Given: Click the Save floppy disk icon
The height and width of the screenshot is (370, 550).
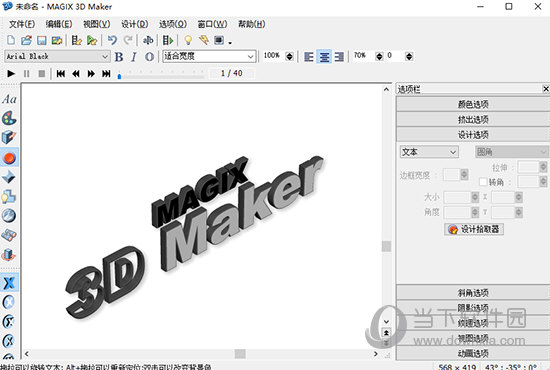Looking at the screenshot, I should [x=42, y=40].
